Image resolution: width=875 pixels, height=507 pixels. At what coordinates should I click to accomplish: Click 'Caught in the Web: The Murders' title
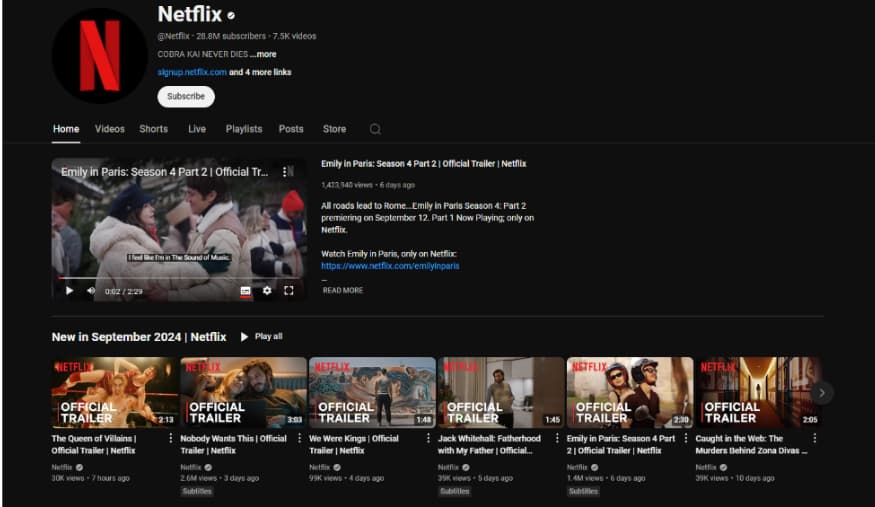click(x=751, y=445)
